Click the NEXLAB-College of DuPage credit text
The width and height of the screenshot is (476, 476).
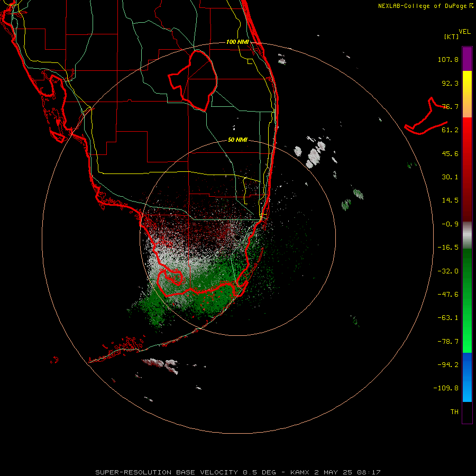click(x=425, y=6)
